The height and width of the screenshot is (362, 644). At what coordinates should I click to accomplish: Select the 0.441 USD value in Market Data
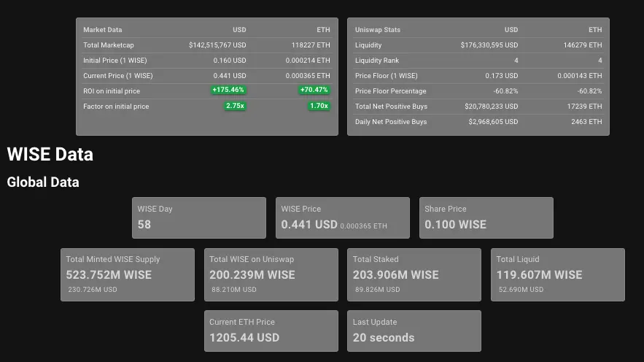pos(230,76)
